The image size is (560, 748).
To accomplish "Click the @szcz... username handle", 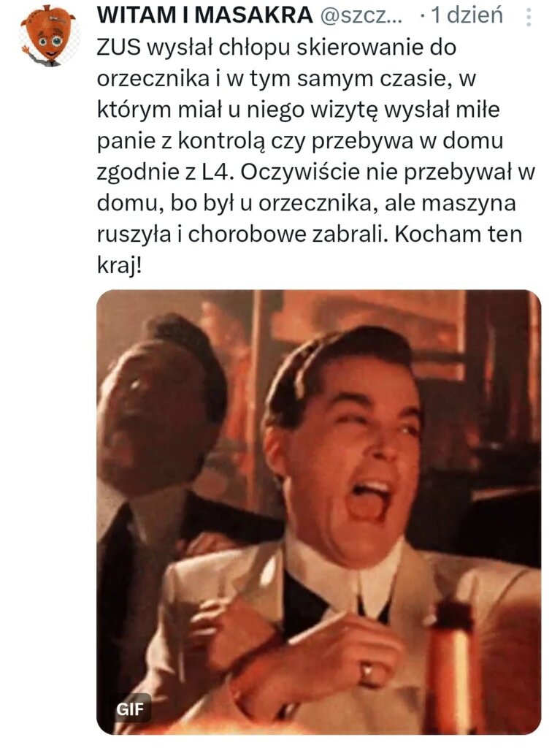I will 361,16.
